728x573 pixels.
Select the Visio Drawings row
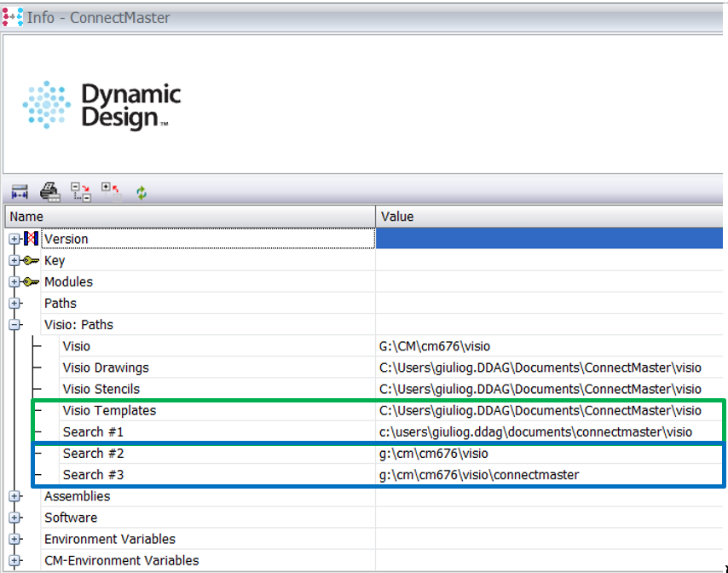click(106, 368)
